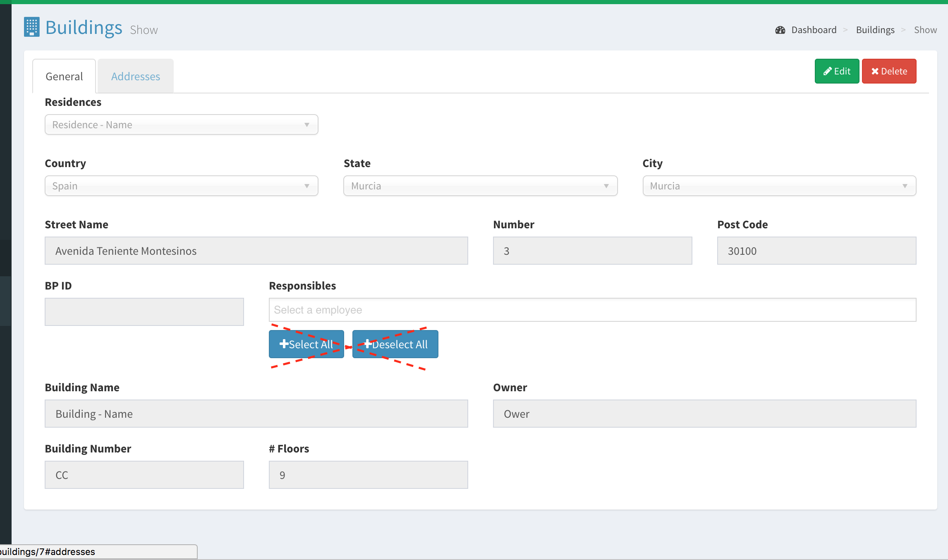Select the General tab
This screenshot has width=948, height=560.
(64, 77)
